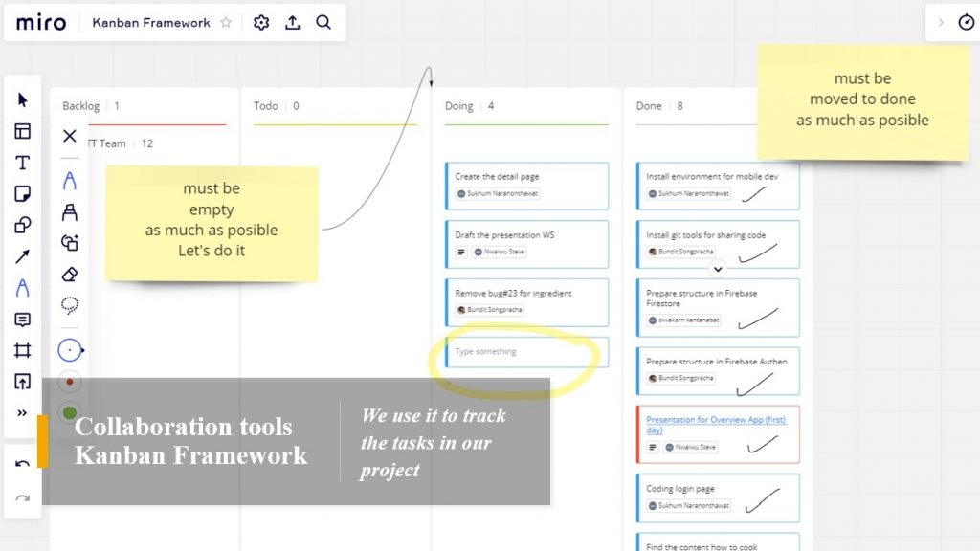The height and width of the screenshot is (551, 980).
Task: Open 'Prepare structure in Firebase Authen' card
Action: click(x=718, y=371)
